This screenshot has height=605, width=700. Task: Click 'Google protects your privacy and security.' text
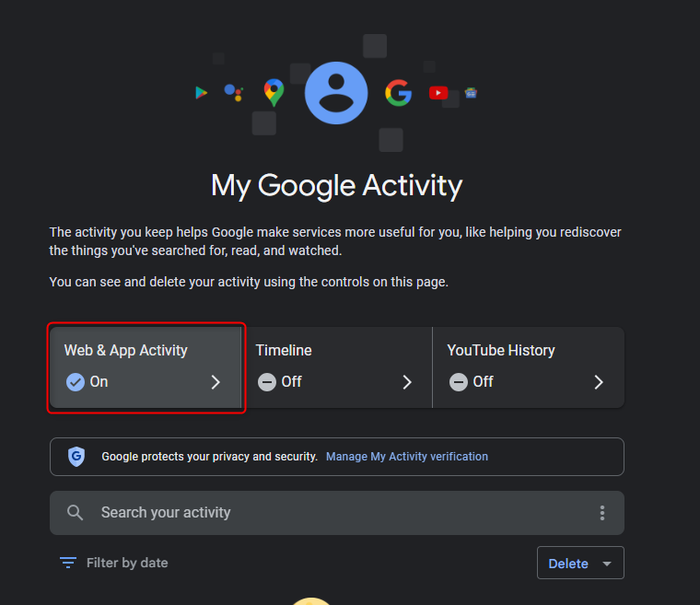209,457
